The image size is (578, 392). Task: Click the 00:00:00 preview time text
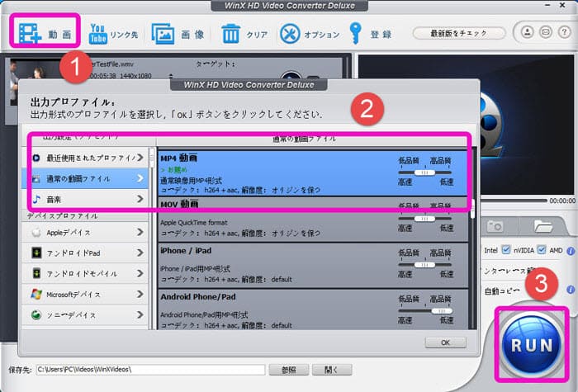tap(562, 201)
